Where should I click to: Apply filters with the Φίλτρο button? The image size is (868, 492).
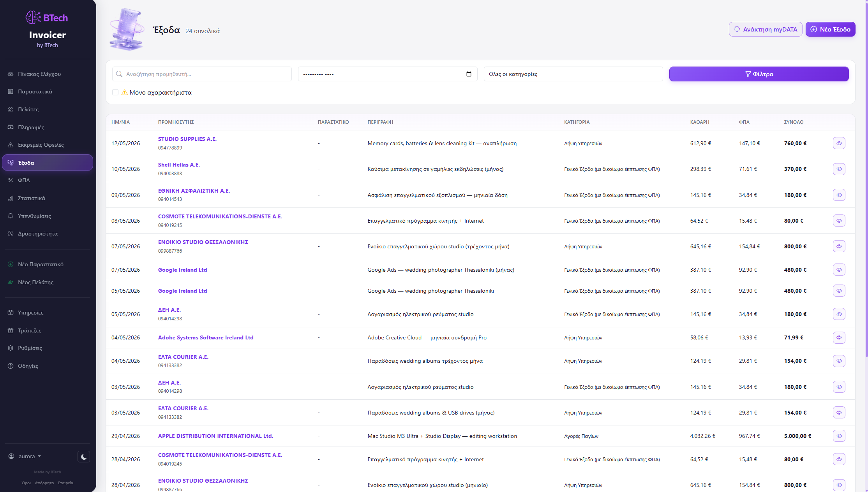(x=759, y=74)
